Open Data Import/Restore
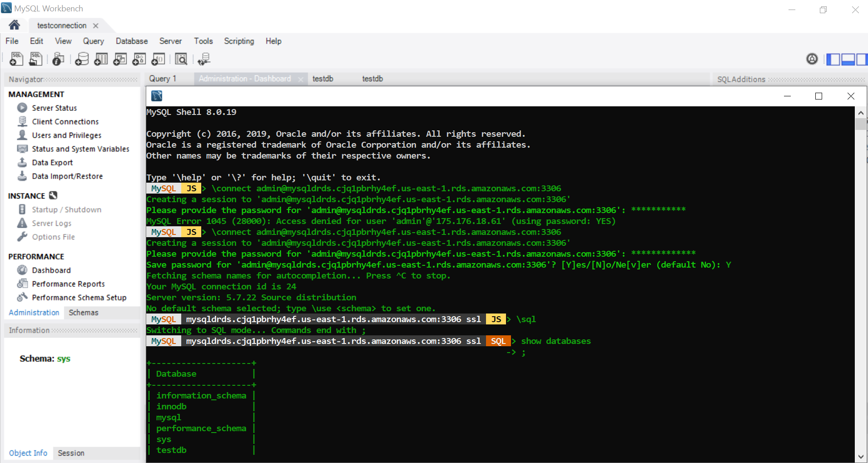The width and height of the screenshot is (868, 463). coord(67,176)
